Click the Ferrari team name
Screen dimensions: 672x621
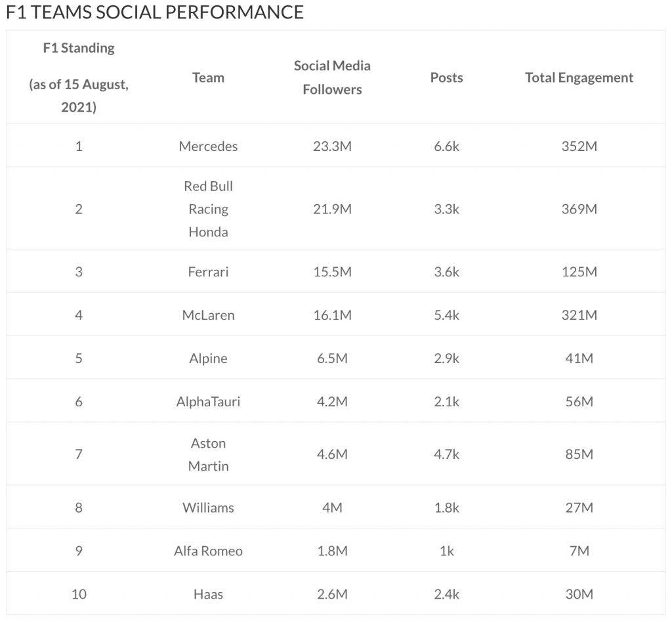pos(208,272)
